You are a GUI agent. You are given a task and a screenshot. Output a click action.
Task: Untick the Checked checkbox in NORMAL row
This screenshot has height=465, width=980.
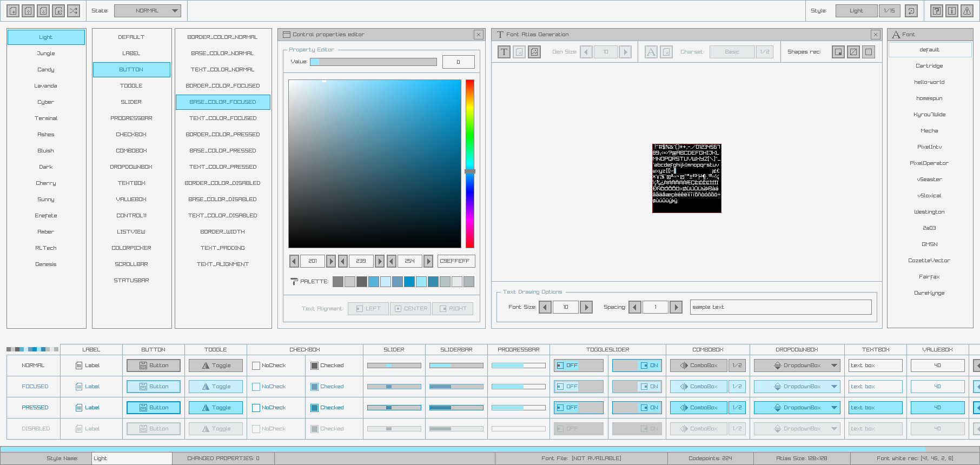(x=314, y=366)
